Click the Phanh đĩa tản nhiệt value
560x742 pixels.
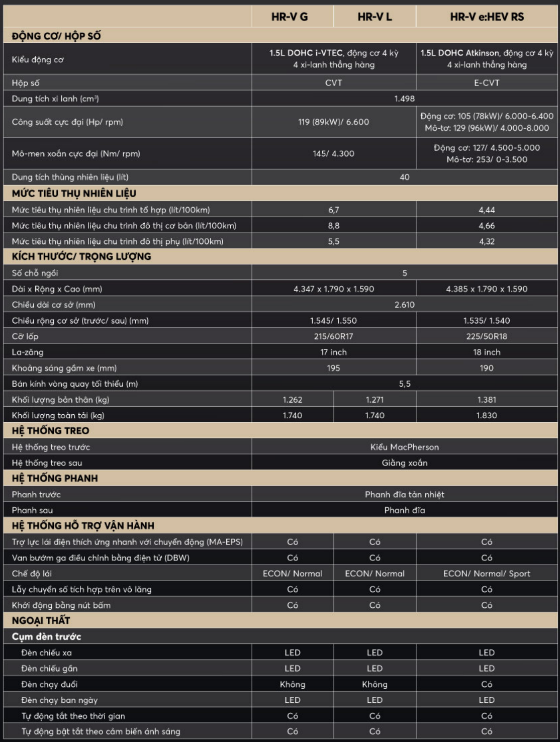(x=404, y=495)
